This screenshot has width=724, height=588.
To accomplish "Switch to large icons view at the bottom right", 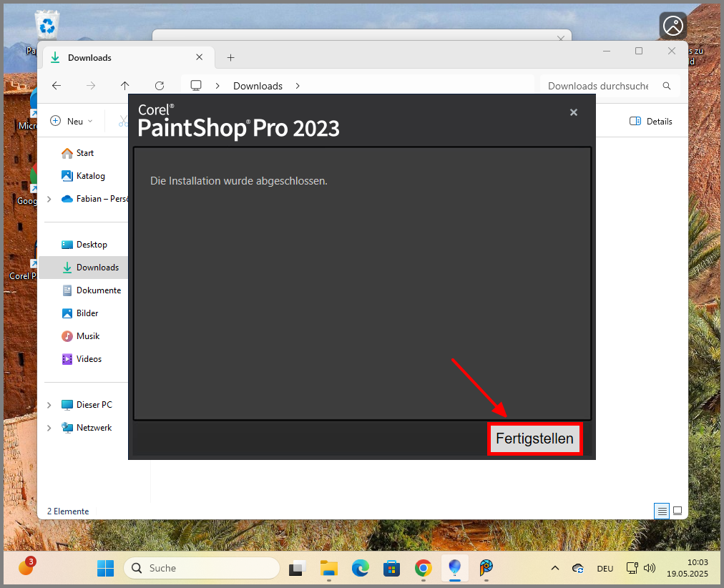I will (x=677, y=511).
